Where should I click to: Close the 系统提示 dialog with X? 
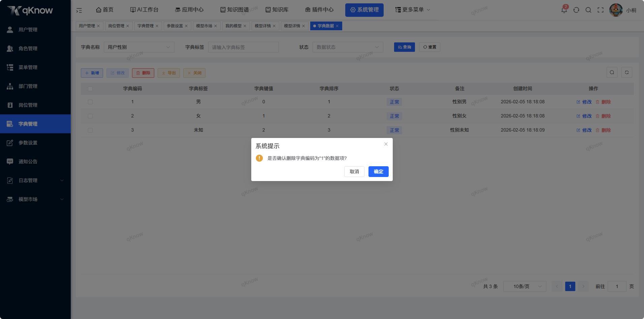pyautogui.click(x=386, y=144)
